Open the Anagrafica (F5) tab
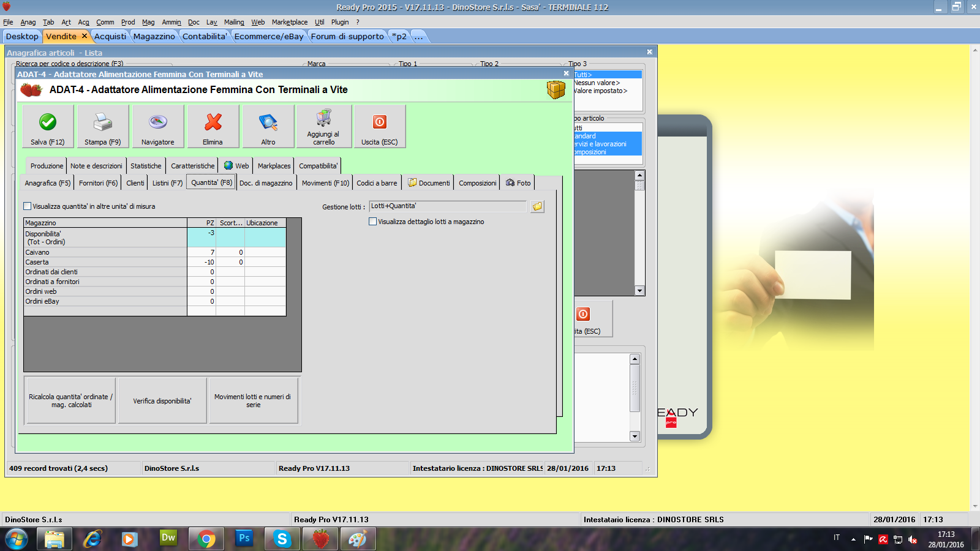Viewport: 980px width, 551px height. click(x=47, y=183)
